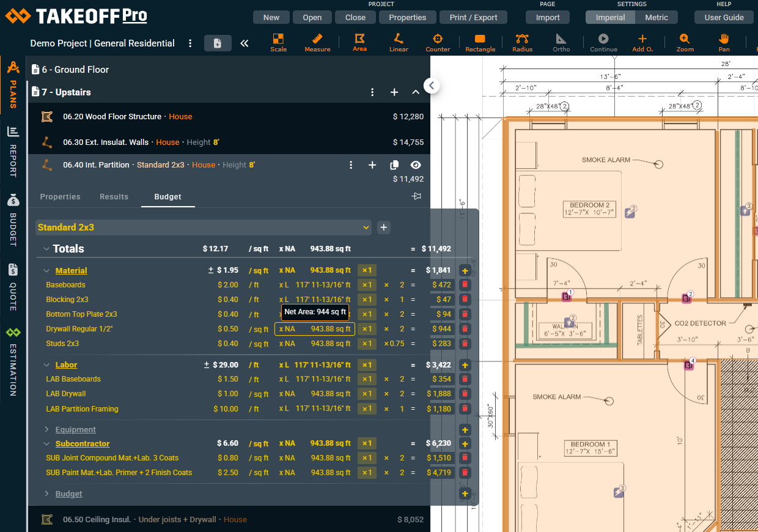Switch units to Metric
Image resolution: width=758 pixels, height=532 pixels.
(x=656, y=18)
